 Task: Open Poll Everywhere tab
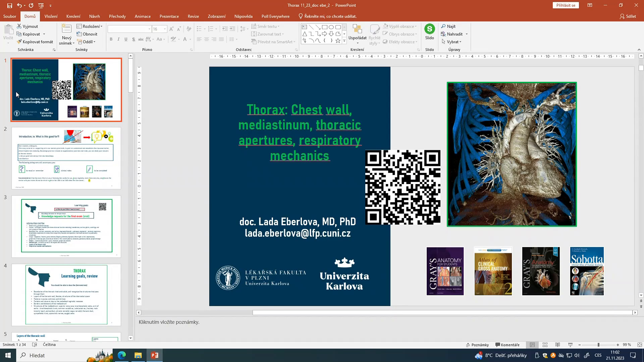[275, 16]
